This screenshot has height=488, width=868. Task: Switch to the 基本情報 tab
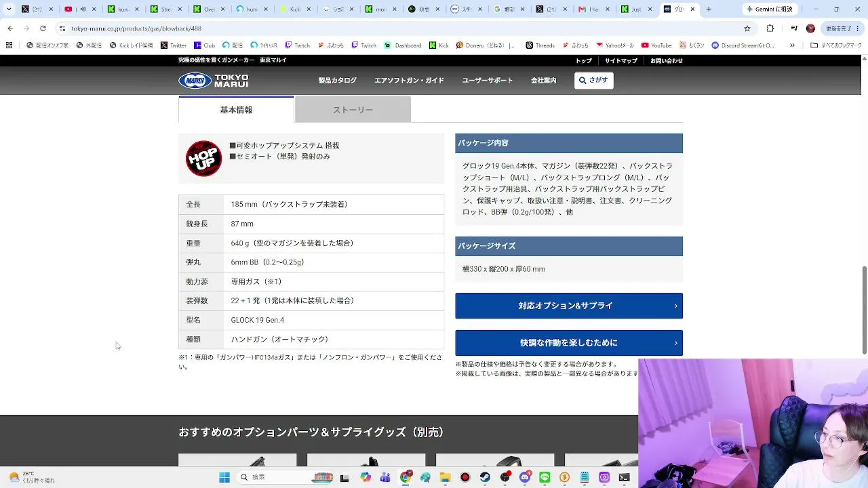236,110
